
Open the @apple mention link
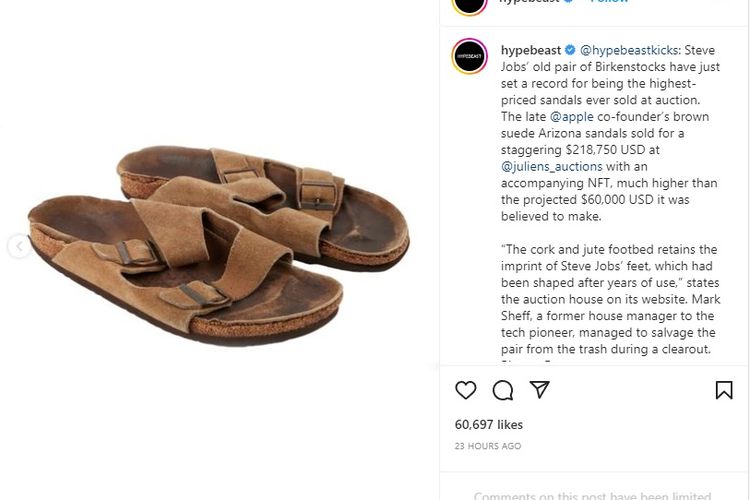[x=572, y=117]
